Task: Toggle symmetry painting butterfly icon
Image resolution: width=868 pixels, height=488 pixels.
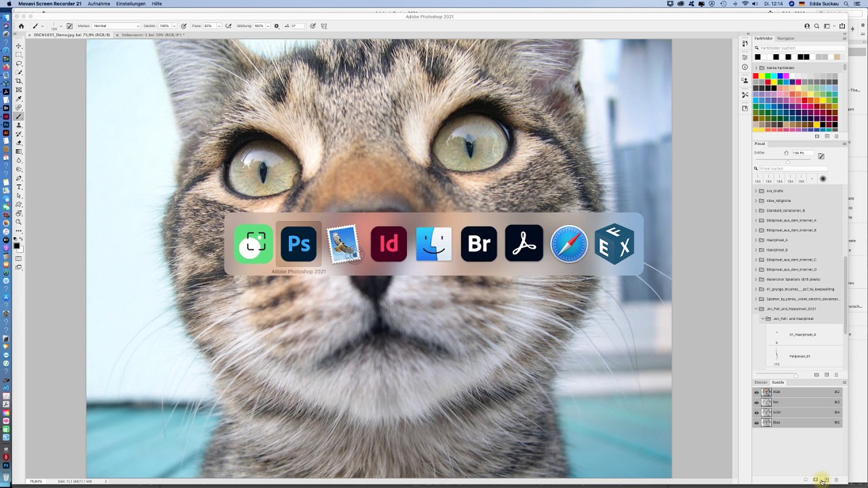Action: point(324,26)
